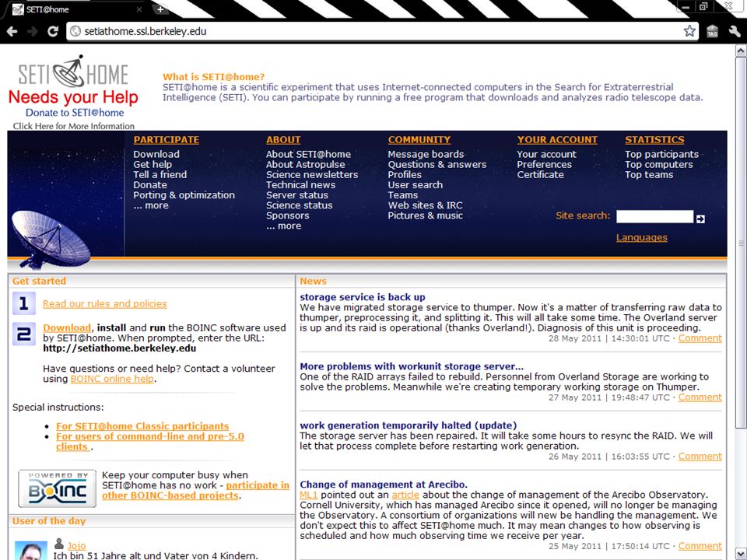Open Read our rules and policies
This screenshot has height=560, width=747.
105,304
